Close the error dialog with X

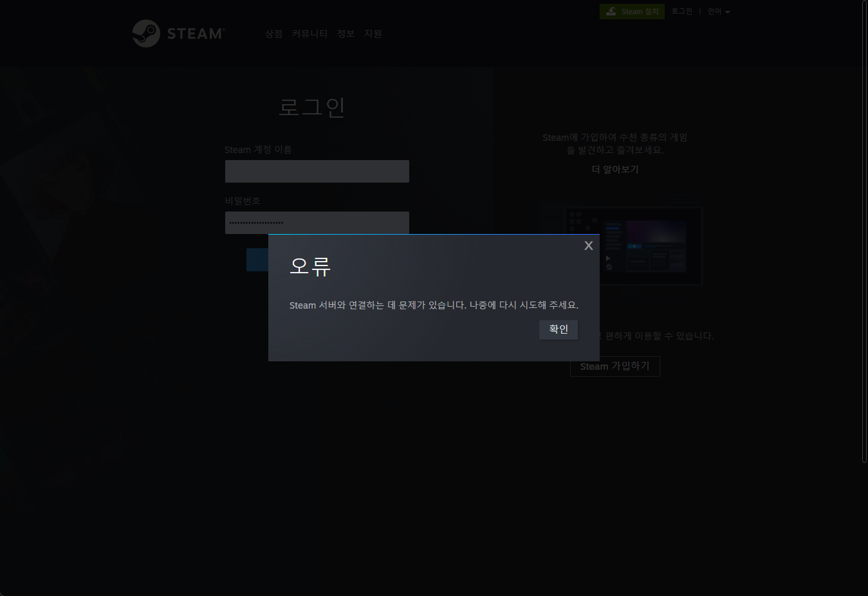coord(588,246)
